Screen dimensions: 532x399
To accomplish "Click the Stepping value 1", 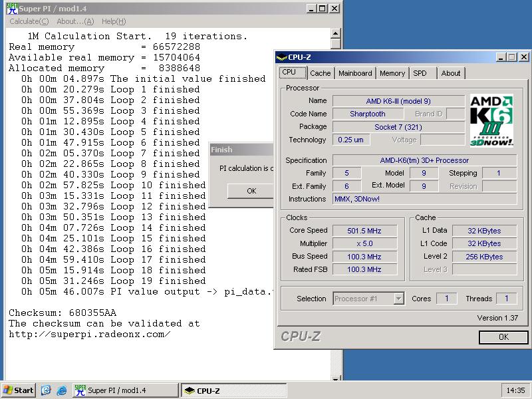I will [x=499, y=174].
